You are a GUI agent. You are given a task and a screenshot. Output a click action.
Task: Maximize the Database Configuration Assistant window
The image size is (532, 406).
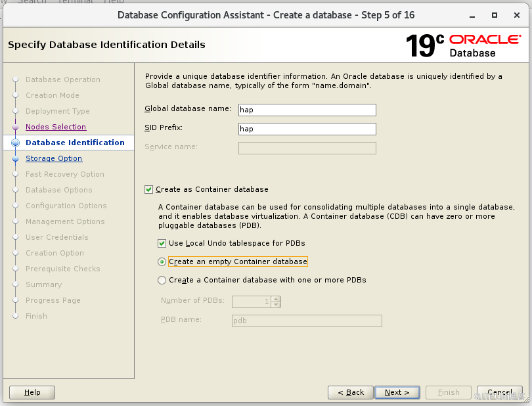click(495, 15)
